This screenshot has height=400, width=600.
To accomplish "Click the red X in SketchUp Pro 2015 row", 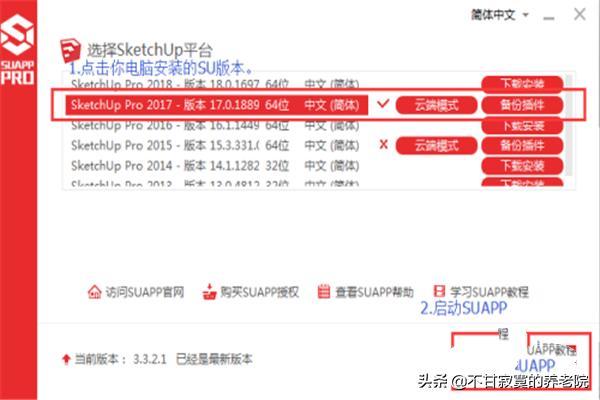I will pos(383,145).
